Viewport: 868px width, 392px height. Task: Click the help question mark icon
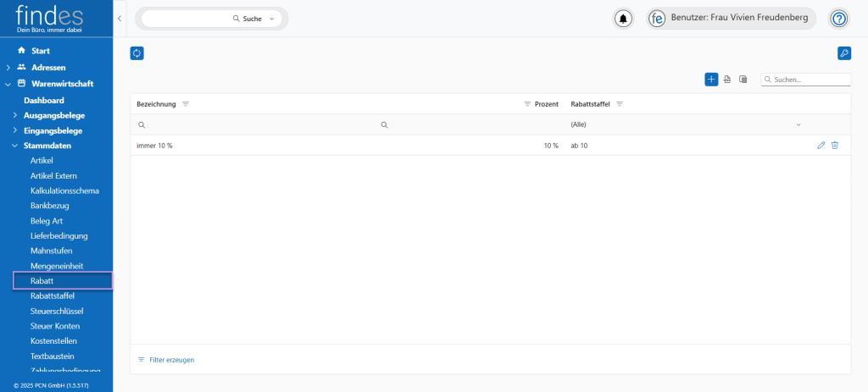tap(838, 19)
